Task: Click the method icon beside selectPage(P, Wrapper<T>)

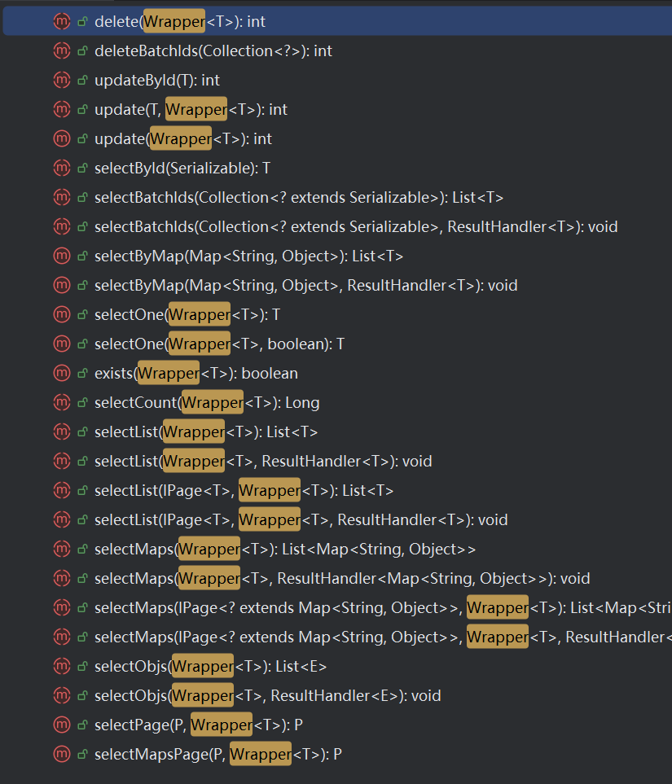Action: tap(62, 725)
